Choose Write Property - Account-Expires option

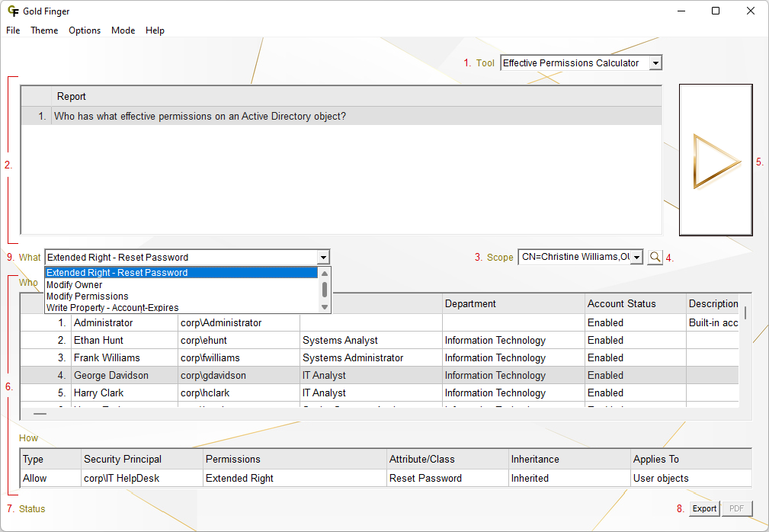click(x=181, y=307)
